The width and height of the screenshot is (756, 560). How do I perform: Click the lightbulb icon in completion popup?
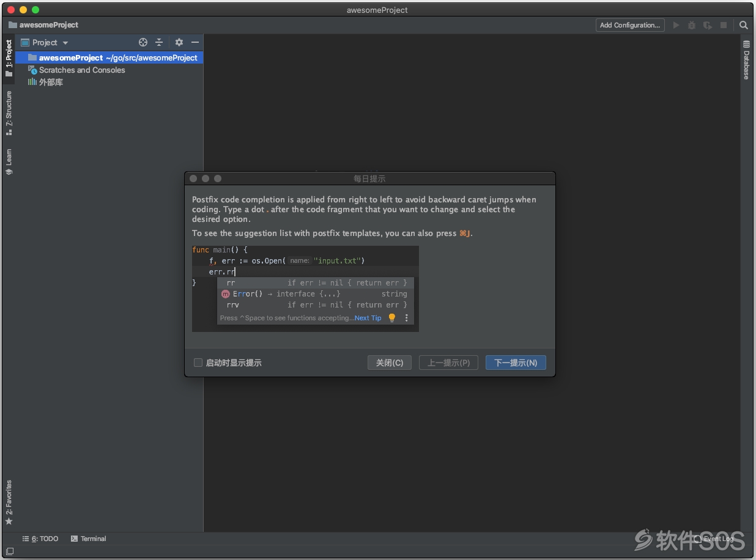392,318
